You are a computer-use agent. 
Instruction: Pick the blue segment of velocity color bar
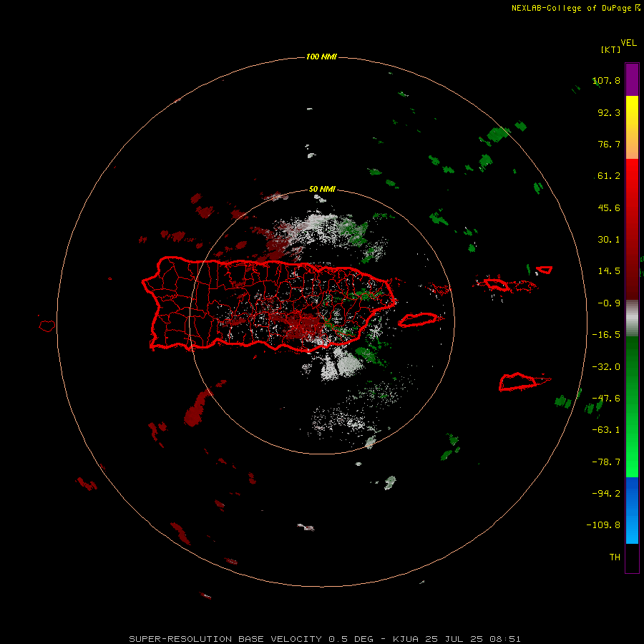632,509
